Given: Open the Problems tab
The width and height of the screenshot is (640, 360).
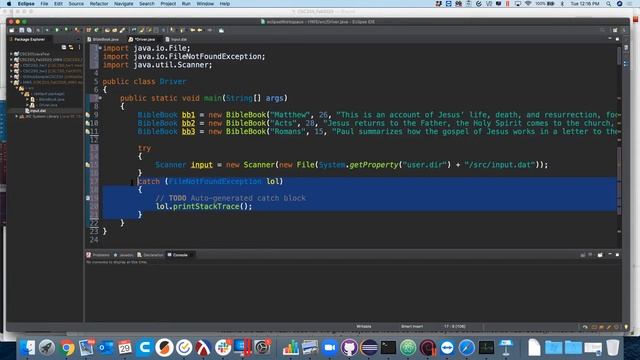Looking at the screenshot, I should click(x=101, y=255).
